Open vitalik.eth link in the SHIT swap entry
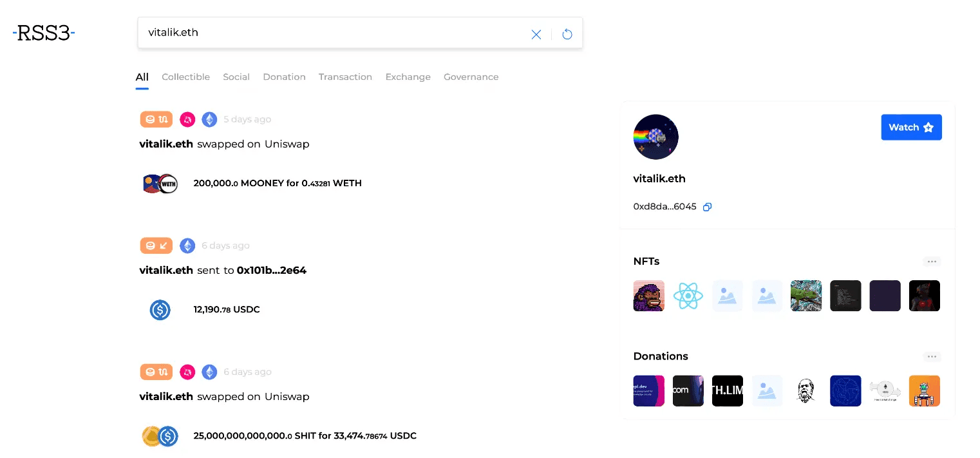This screenshot has width=980, height=458. [166, 397]
